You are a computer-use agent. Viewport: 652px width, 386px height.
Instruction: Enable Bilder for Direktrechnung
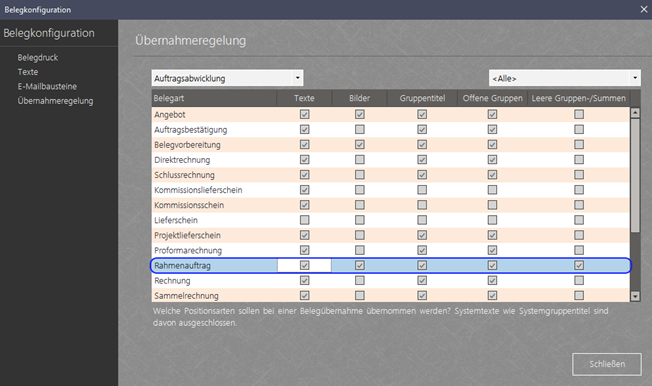tap(360, 160)
